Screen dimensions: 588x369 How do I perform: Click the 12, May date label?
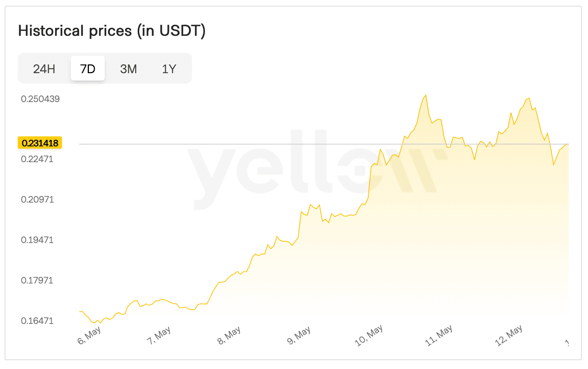tap(509, 335)
